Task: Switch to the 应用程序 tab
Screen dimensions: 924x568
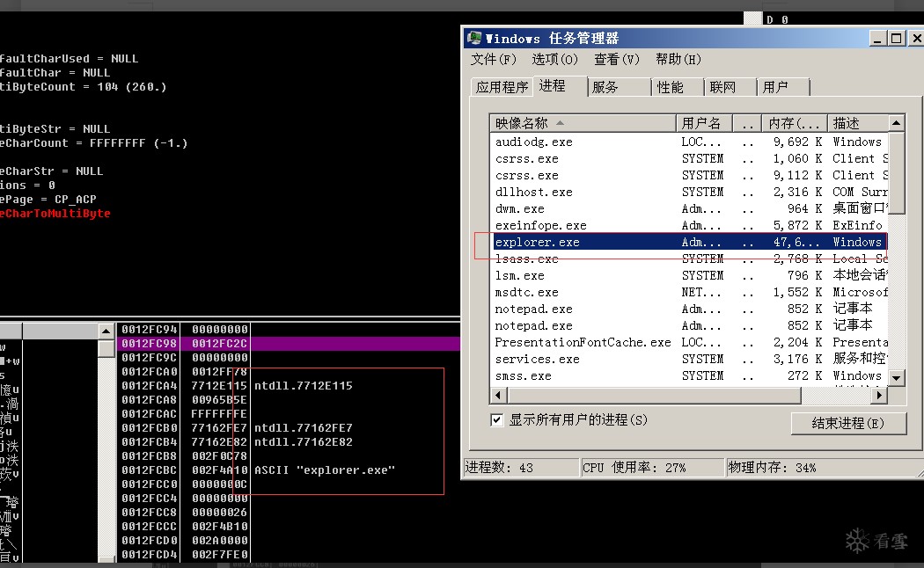Action: 502,87
